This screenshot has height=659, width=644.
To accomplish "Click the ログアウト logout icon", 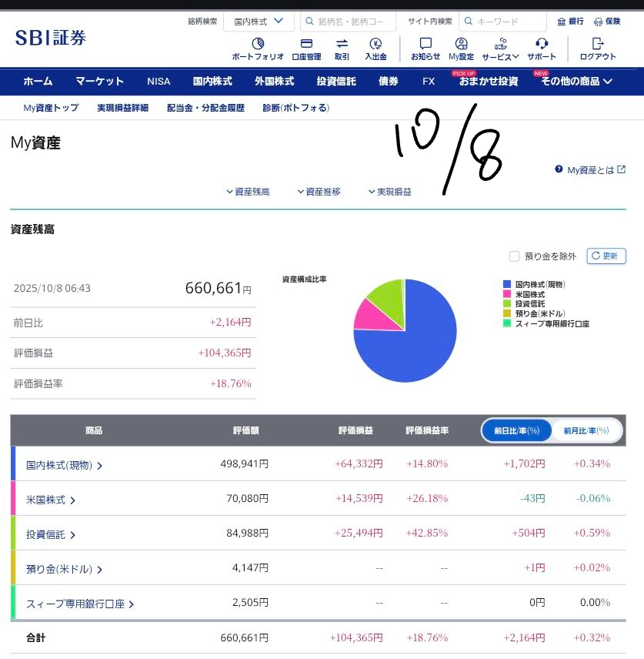I will [x=598, y=44].
